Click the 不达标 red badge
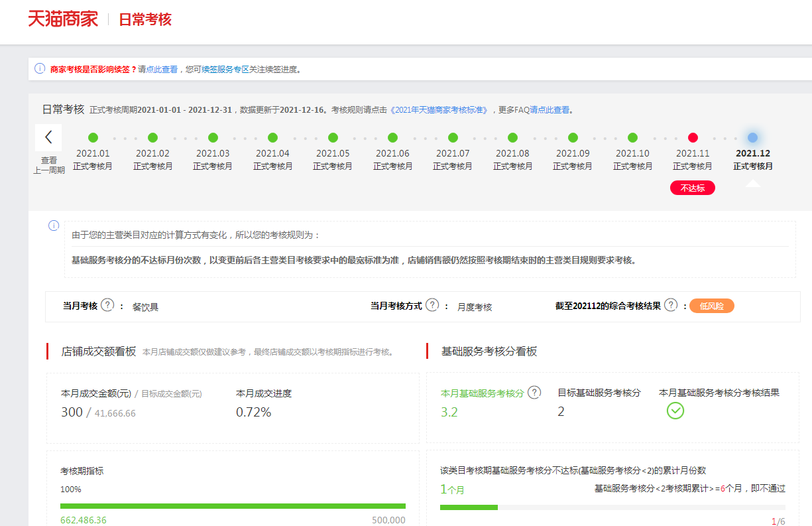Screen dimensions: 812x526 tap(693, 188)
